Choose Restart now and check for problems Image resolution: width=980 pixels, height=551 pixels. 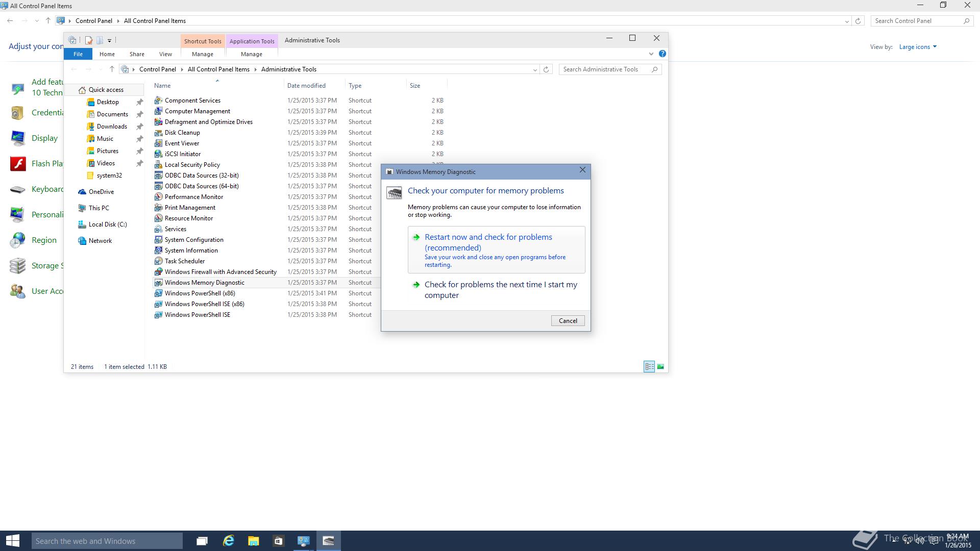496,249
